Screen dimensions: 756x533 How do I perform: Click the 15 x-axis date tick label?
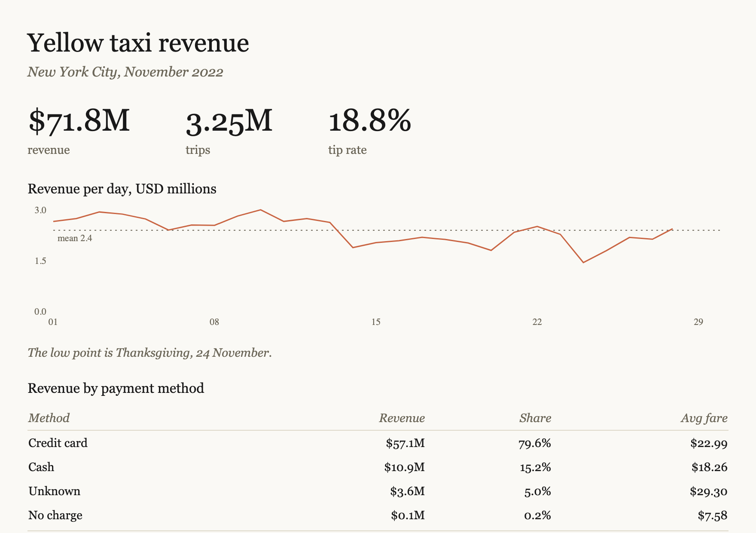[x=376, y=322]
